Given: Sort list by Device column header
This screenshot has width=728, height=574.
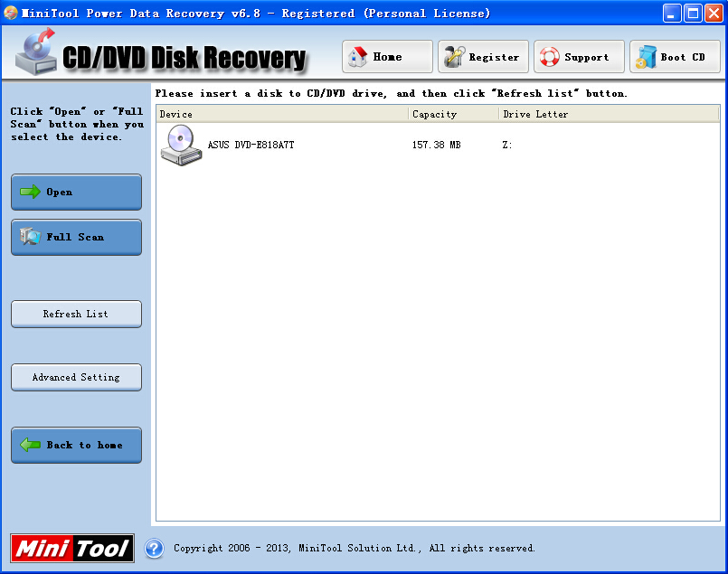Looking at the screenshot, I should tap(280, 115).
